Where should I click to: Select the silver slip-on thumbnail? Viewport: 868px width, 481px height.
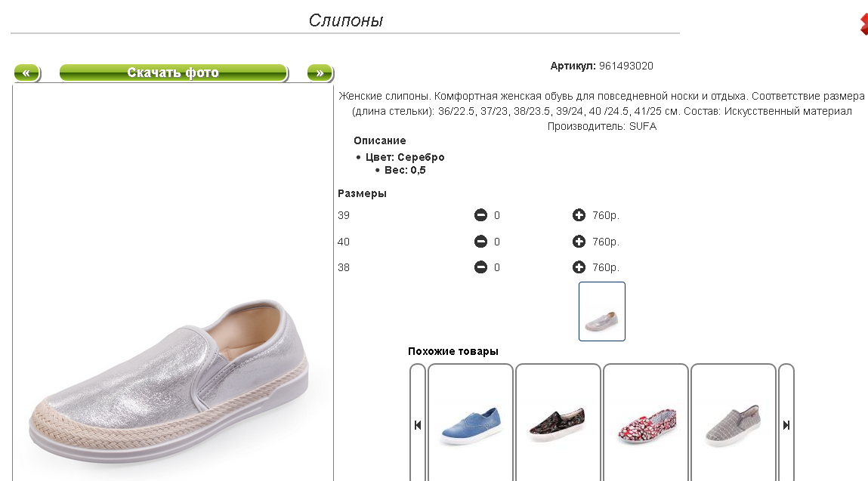(601, 311)
